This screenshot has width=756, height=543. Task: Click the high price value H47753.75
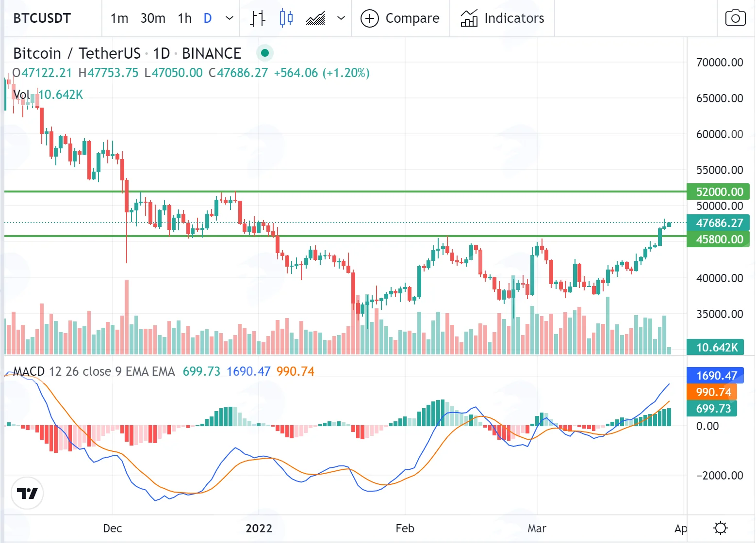tap(109, 73)
